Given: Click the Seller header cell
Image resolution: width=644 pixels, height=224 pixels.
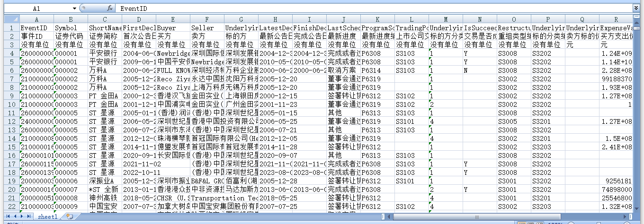Looking at the screenshot, I should (207, 28).
